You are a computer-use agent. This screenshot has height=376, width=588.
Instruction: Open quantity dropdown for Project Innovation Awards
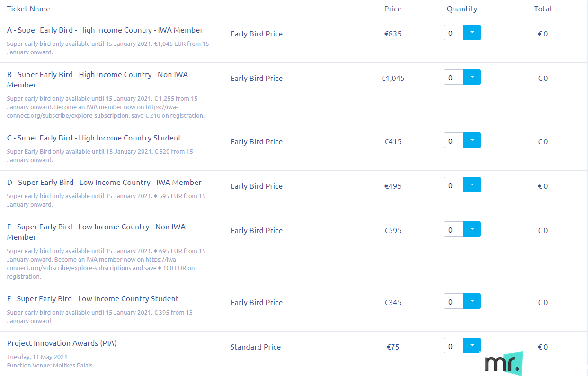pyautogui.click(x=472, y=346)
